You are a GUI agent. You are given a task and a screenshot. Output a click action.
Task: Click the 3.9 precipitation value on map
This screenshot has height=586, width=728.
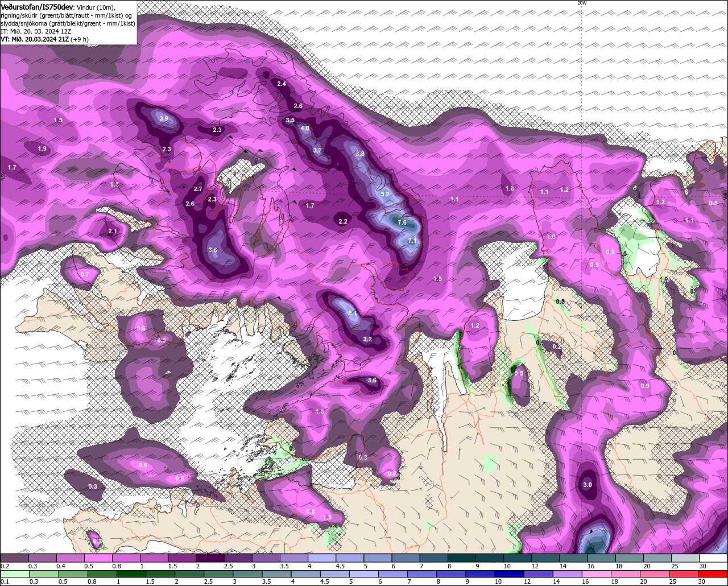point(164,118)
